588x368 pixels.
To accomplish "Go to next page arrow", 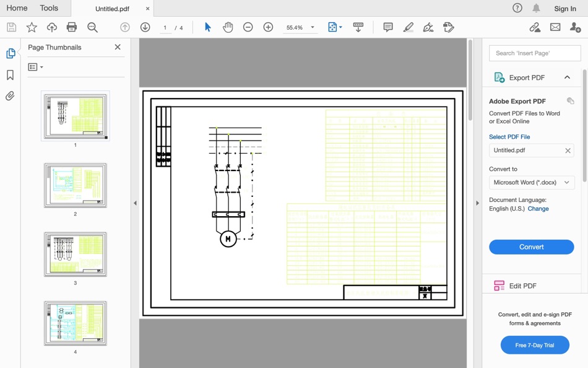I will point(145,27).
